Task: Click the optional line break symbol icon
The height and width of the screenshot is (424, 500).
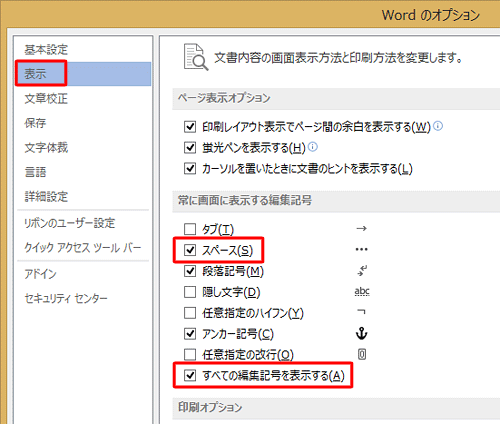Action: click(362, 354)
